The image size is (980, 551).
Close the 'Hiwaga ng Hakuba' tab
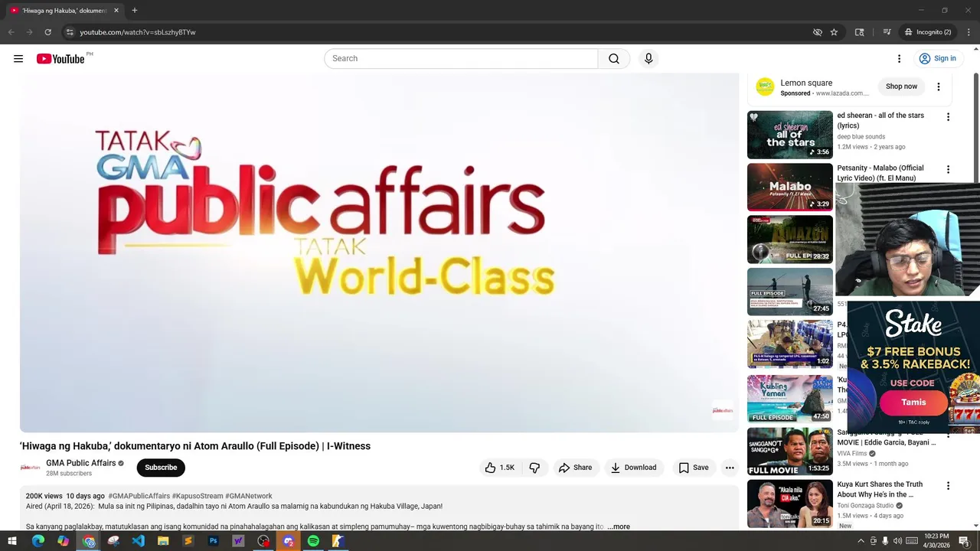click(x=116, y=11)
